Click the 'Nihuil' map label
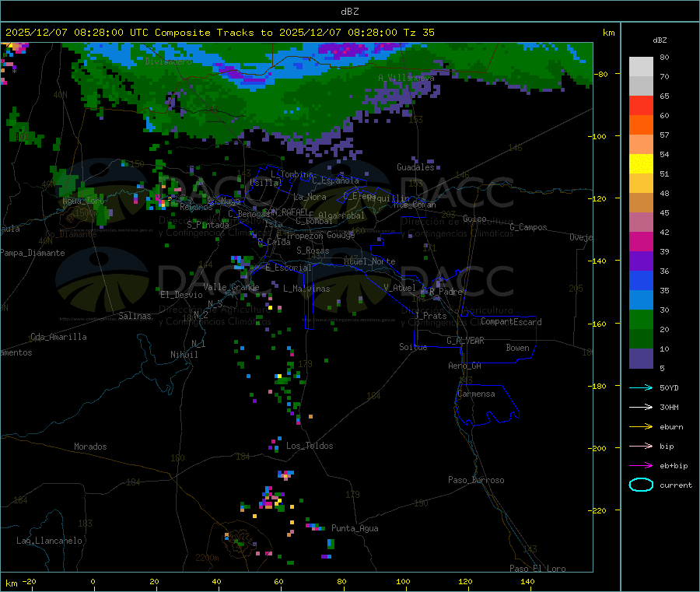Screen dimensions: 700x592 [x=184, y=355]
